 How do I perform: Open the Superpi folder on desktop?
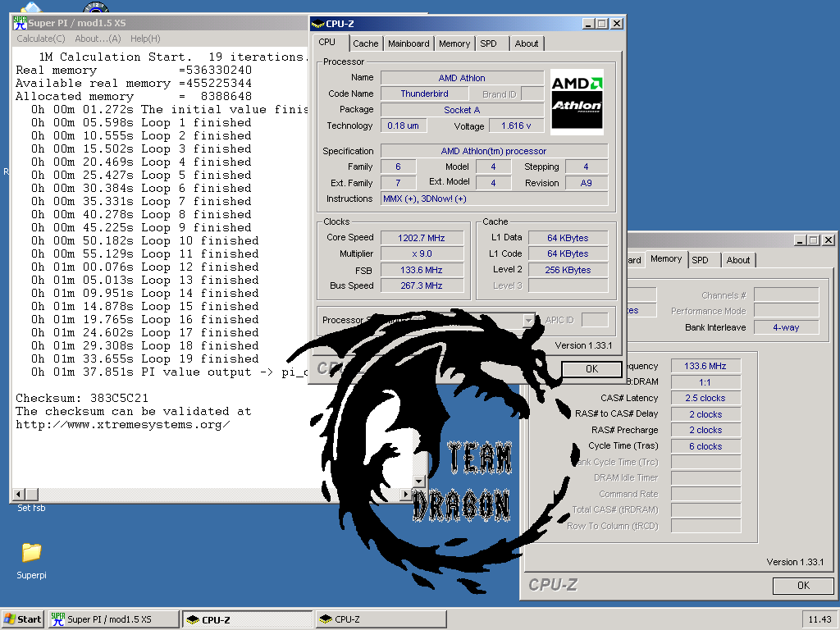[x=31, y=559]
